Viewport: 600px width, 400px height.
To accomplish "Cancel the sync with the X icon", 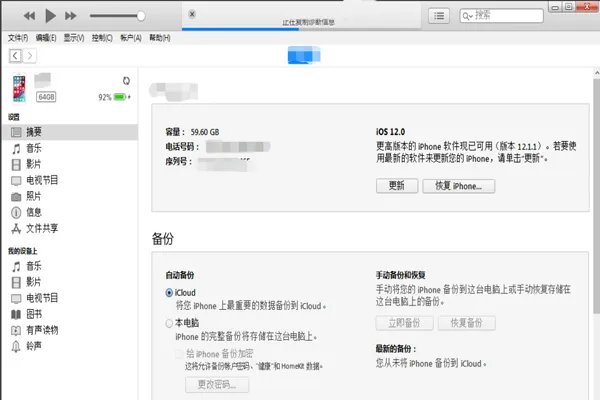I will (192, 14).
